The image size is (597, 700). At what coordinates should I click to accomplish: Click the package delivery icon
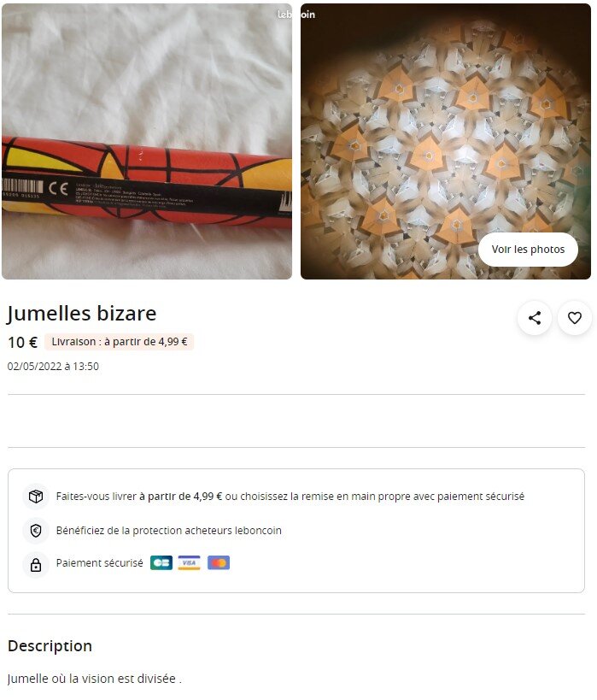(36, 496)
